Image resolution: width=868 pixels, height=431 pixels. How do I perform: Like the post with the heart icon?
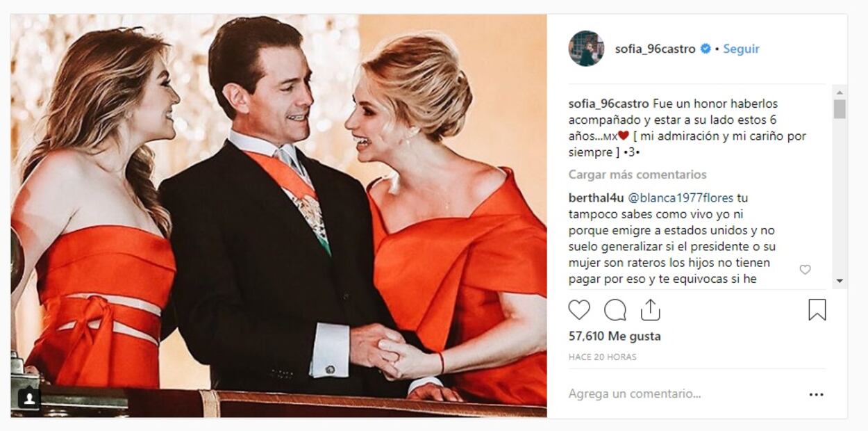(x=579, y=309)
